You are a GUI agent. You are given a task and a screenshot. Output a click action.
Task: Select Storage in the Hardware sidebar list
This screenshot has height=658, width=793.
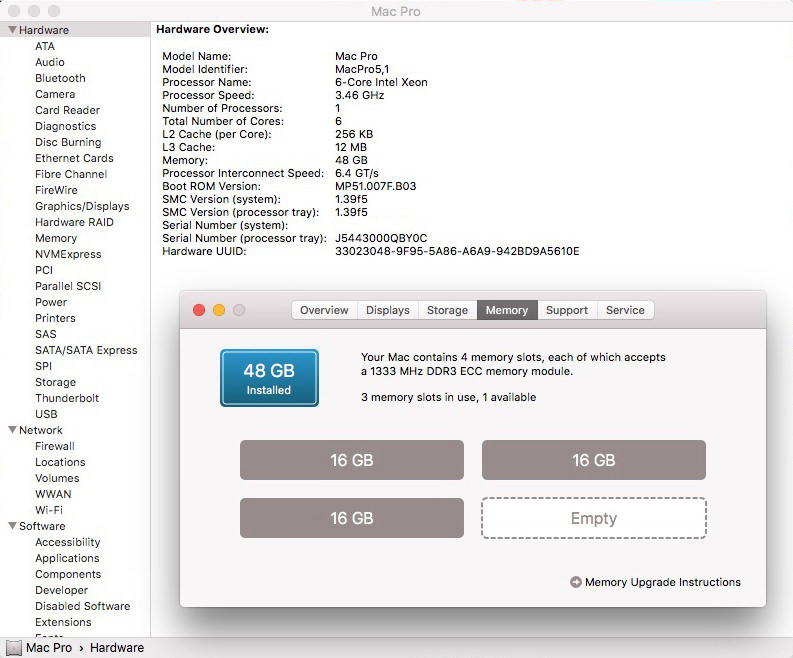pyautogui.click(x=56, y=382)
